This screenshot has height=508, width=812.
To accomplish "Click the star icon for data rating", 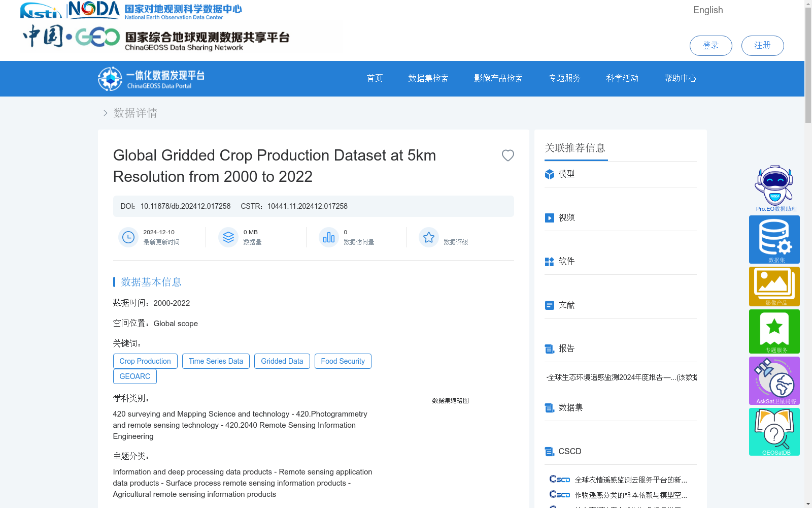I will [x=429, y=237].
